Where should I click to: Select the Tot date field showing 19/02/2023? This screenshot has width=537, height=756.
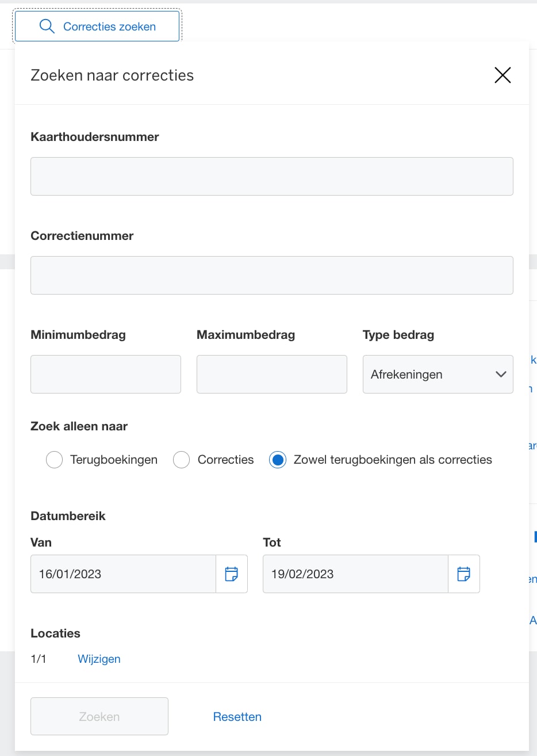[355, 574]
